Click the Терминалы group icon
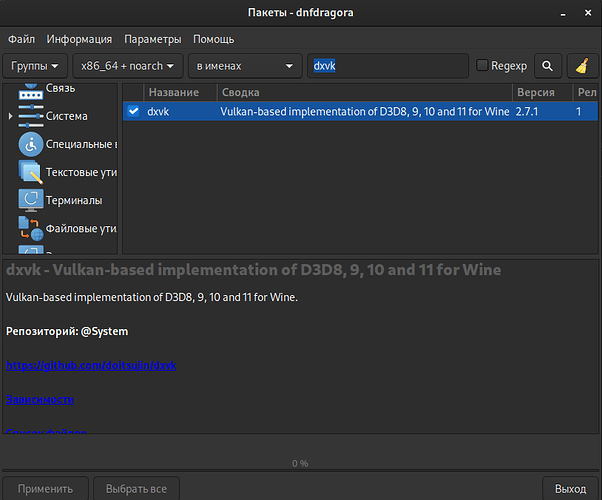The width and height of the screenshot is (602, 500). click(x=29, y=200)
